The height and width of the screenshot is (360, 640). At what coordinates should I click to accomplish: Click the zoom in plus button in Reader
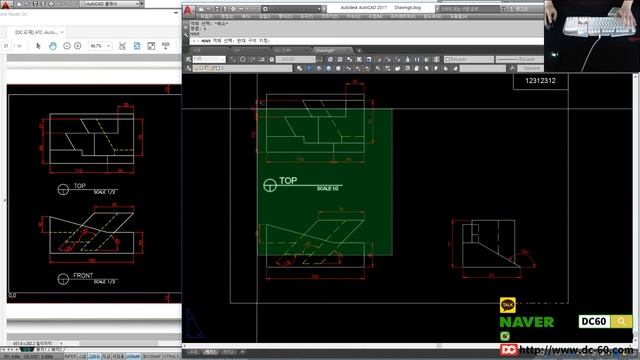click(78, 46)
